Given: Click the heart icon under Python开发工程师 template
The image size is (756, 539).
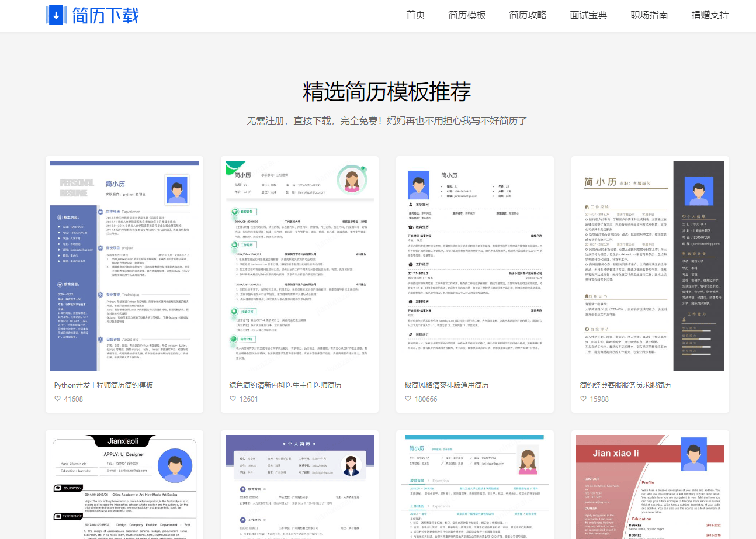Looking at the screenshot, I should click(57, 398).
